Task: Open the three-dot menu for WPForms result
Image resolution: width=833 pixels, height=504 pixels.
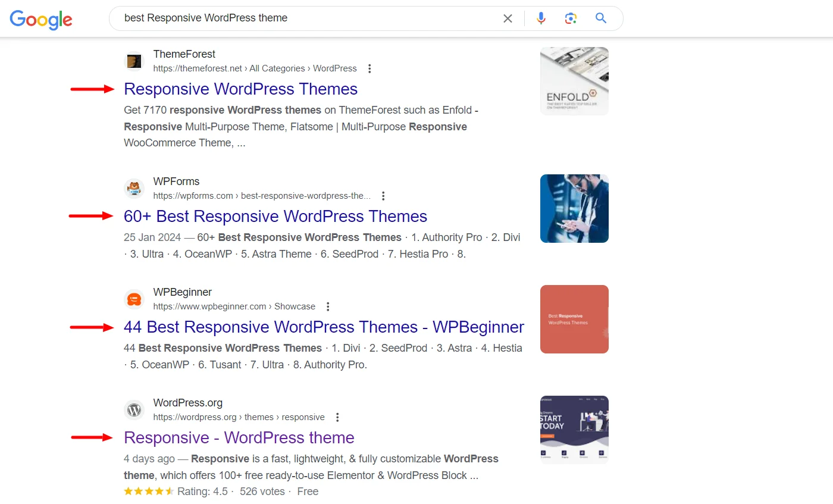Action: (x=383, y=196)
